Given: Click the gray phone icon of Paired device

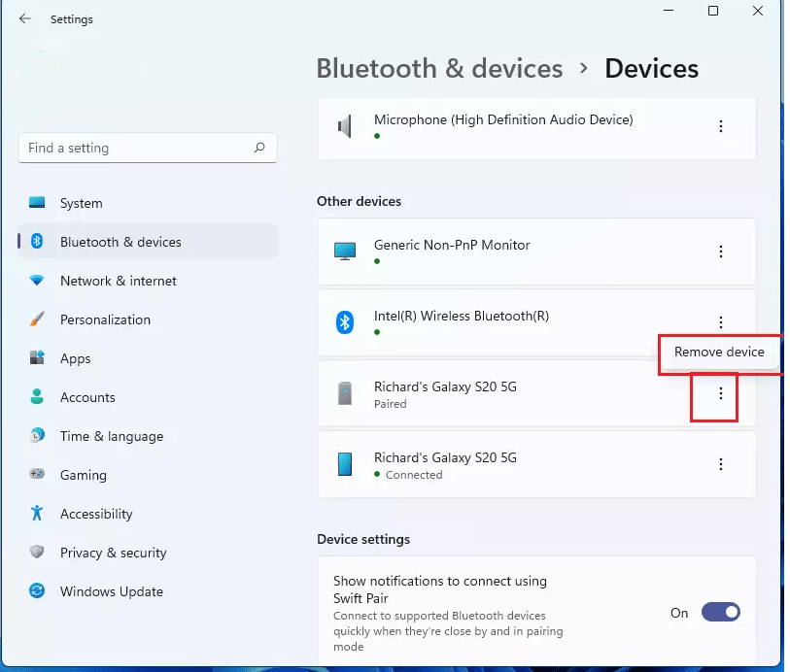Looking at the screenshot, I should tap(345, 393).
